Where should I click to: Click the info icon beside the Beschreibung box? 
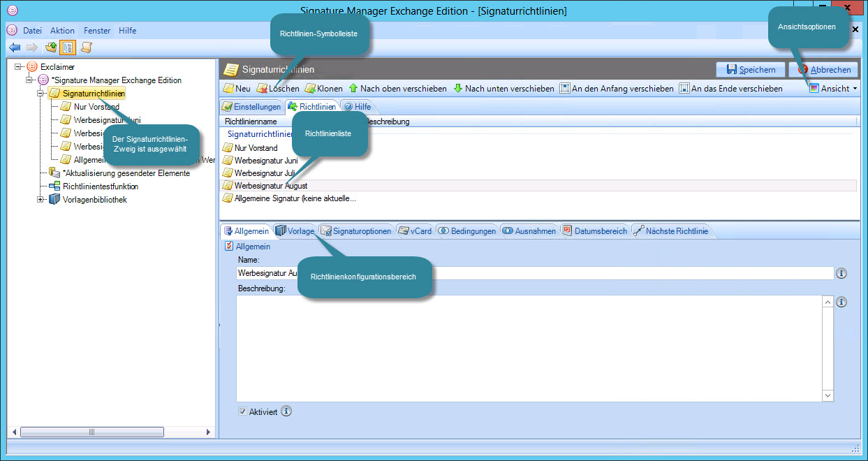click(x=841, y=302)
